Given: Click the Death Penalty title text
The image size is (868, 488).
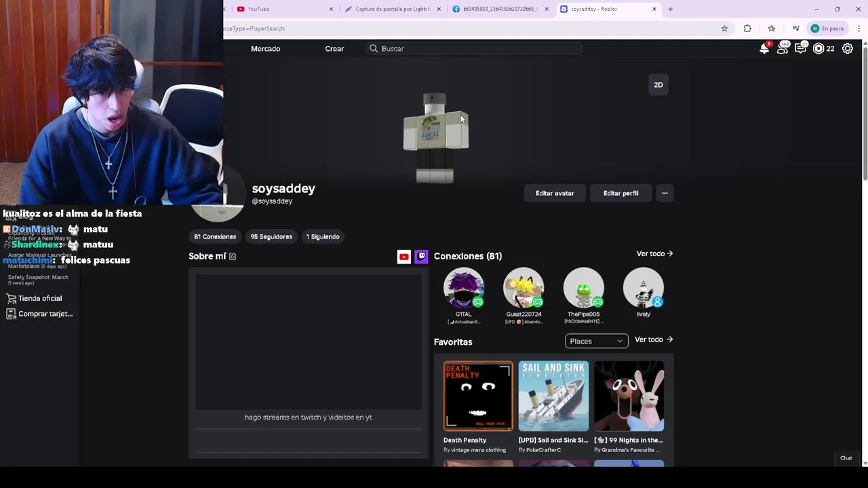Looking at the screenshot, I should coord(465,440).
